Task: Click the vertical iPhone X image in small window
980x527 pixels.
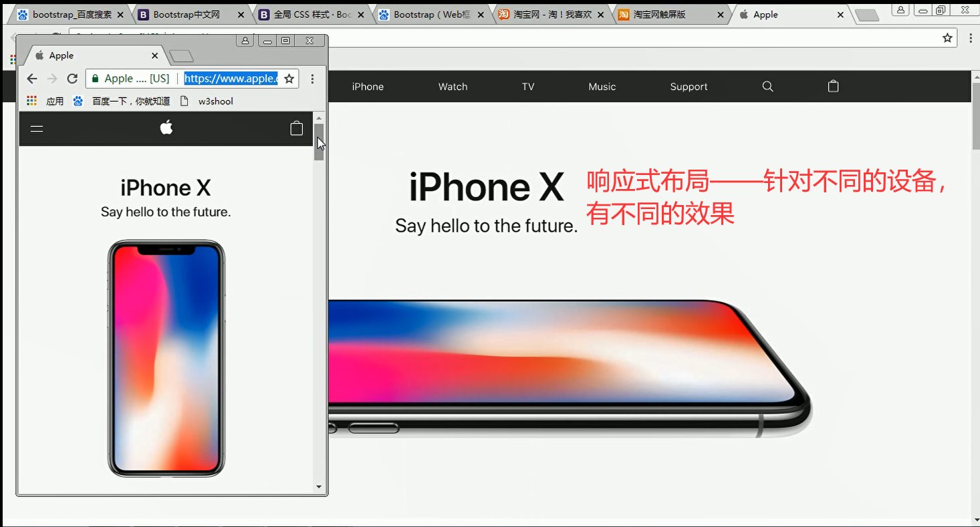Action: pyautogui.click(x=166, y=359)
